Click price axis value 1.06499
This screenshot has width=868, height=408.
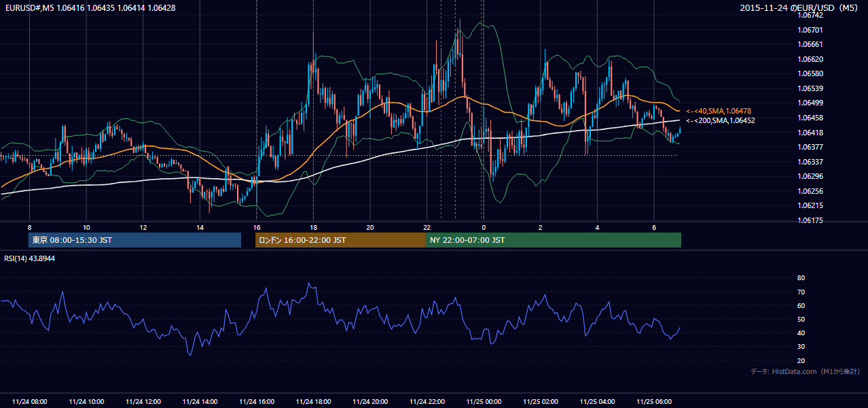point(809,103)
